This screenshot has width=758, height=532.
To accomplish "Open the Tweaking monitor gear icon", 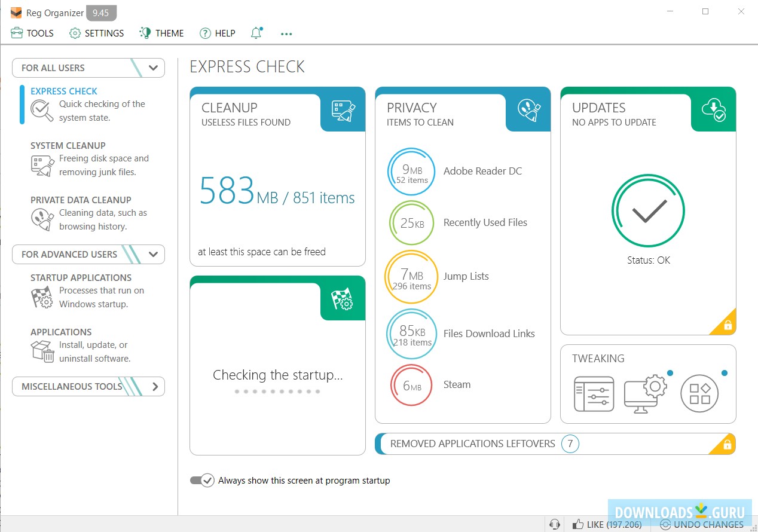I will click(x=645, y=393).
